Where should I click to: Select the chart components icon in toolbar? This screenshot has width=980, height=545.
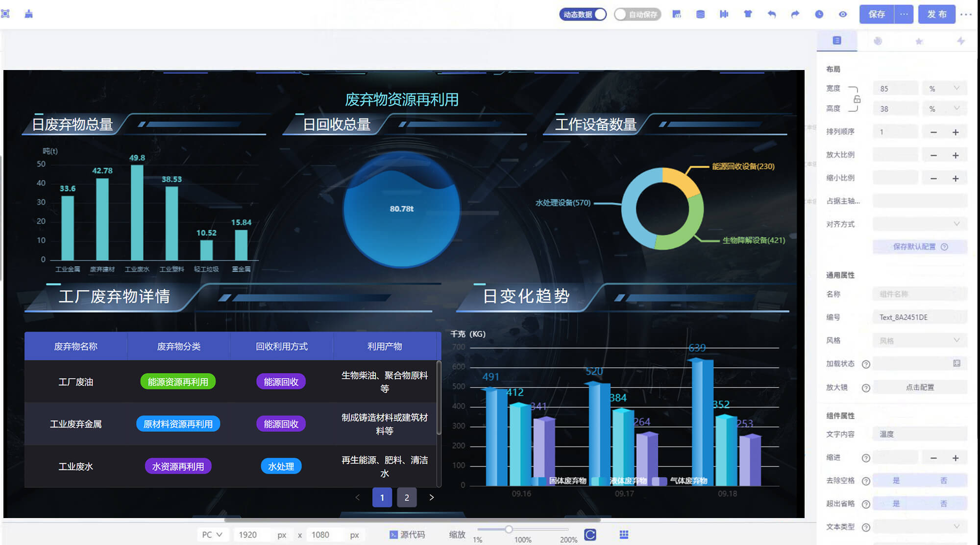click(x=724, y=14)
